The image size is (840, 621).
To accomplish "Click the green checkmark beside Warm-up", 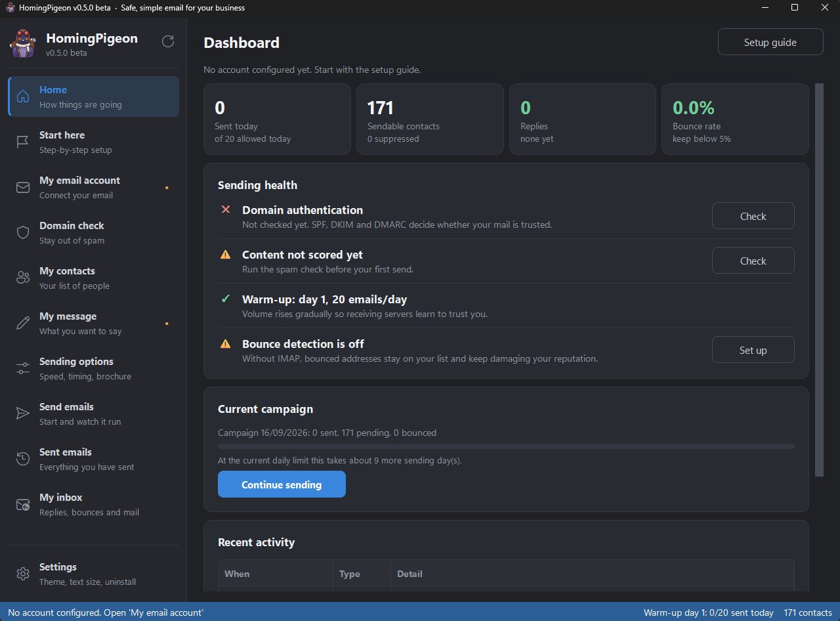I will point(226,299).
